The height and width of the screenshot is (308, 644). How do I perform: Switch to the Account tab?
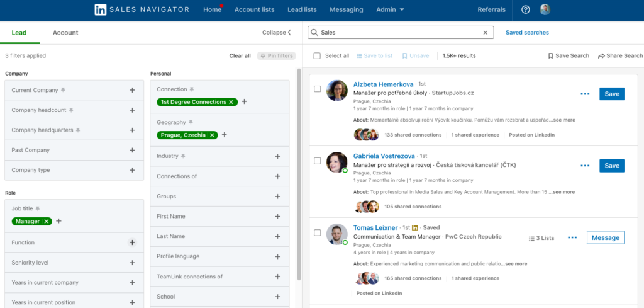coord(65,33)
